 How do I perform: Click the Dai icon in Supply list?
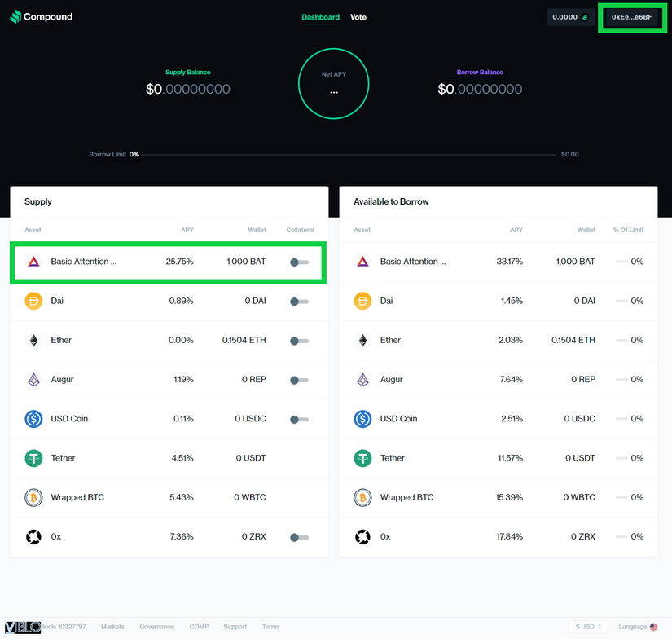pyautogui.click(x=33, y=301)
